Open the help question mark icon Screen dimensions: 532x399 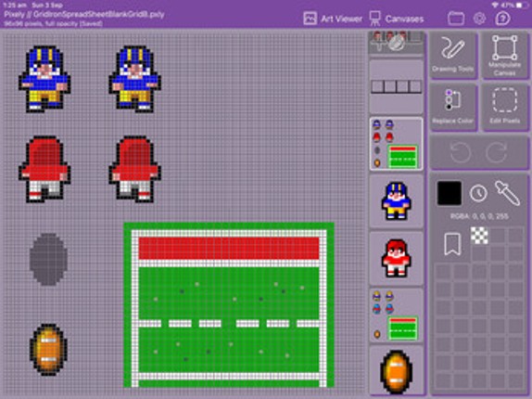502,19
